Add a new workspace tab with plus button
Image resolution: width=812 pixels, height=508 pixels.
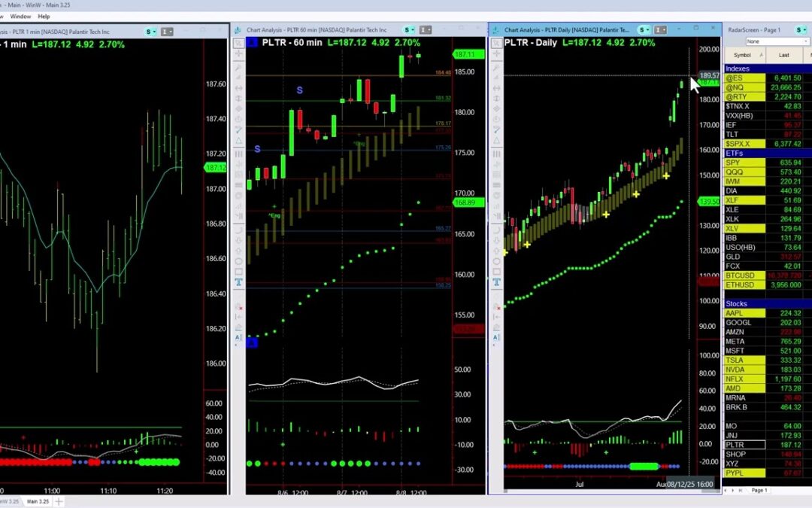point(59,501)
